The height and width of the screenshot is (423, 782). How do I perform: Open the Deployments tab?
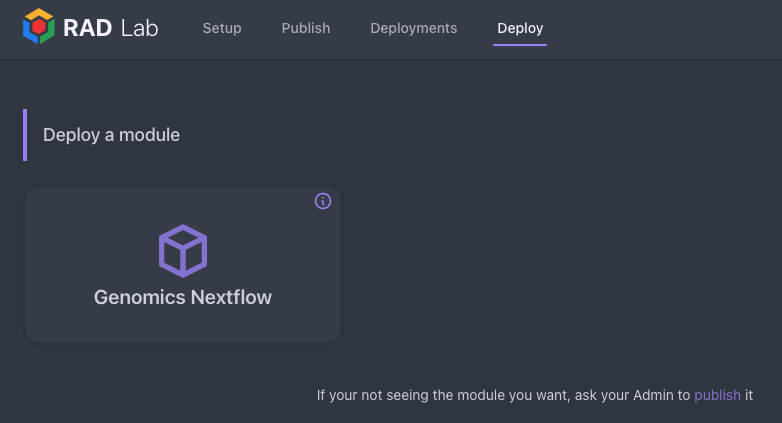413,28
